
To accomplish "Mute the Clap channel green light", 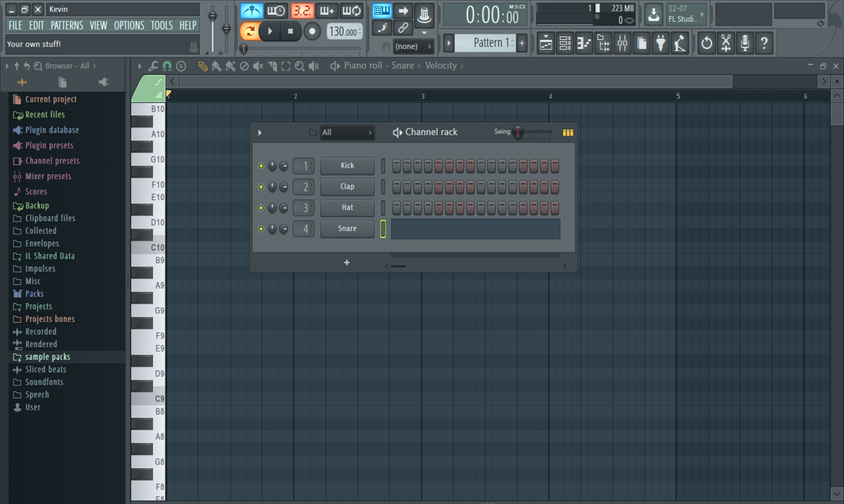I will [261, 187].
